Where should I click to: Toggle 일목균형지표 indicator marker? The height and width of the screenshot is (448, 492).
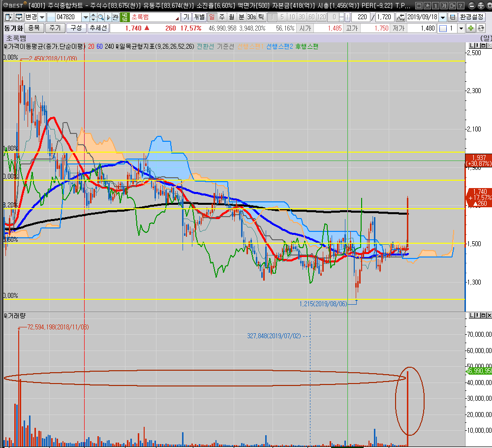point(118,46)
